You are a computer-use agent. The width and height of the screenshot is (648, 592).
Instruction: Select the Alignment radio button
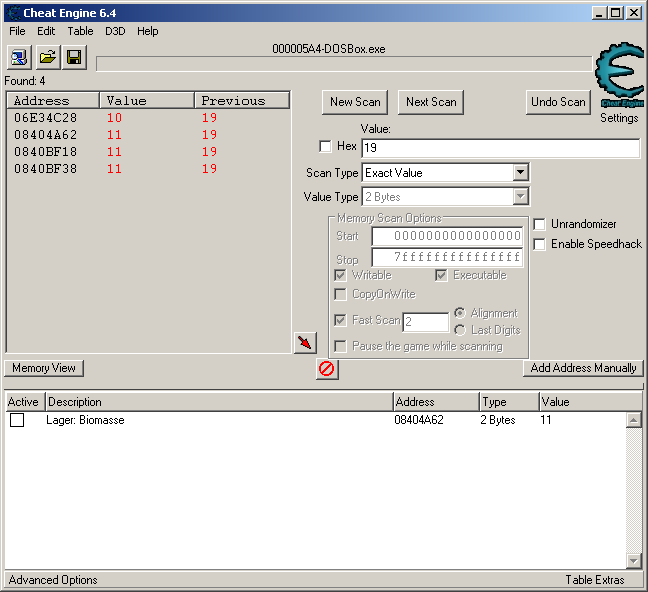click(x=460, y=313)
